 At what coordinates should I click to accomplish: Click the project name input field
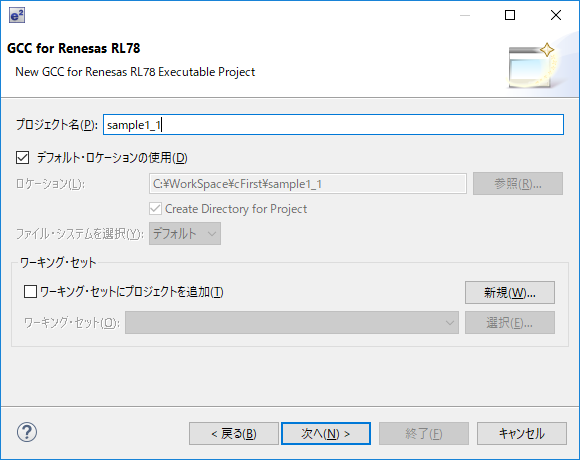333,125
